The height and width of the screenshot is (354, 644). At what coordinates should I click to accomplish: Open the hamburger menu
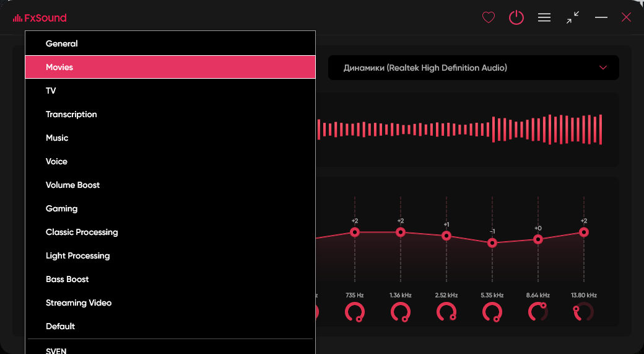(x=544, y=18)
